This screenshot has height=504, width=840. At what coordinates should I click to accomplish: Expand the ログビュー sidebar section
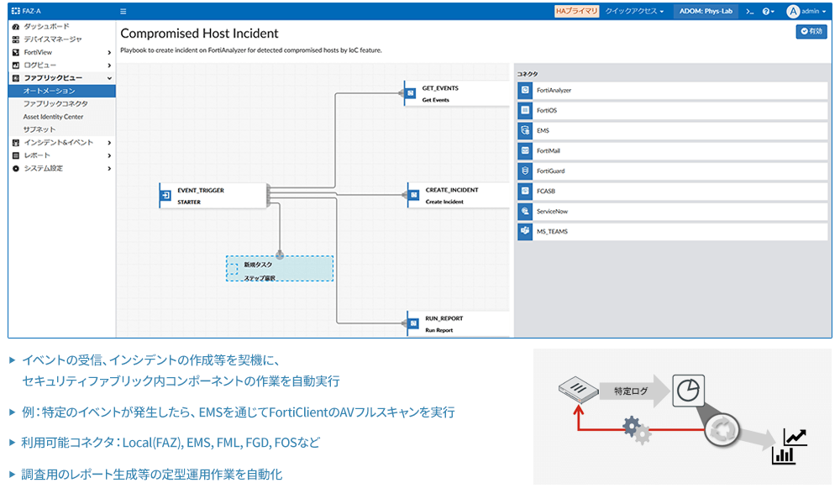coord(62,66)
